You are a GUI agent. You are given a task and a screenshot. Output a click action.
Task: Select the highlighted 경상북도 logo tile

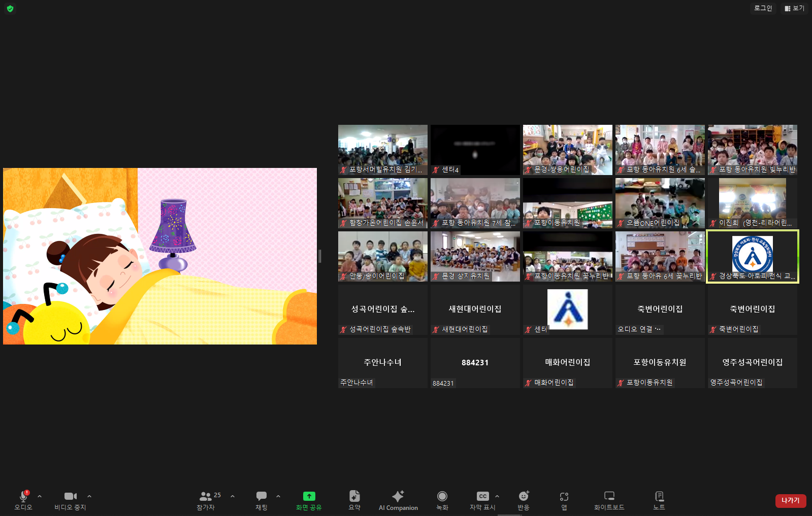pos(753,256)
